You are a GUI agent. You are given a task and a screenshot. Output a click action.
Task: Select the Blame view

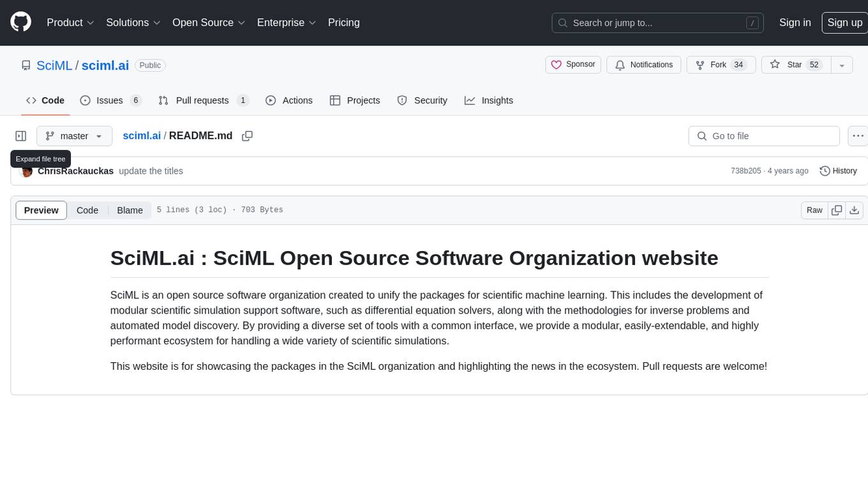click(x=130, y=210)
